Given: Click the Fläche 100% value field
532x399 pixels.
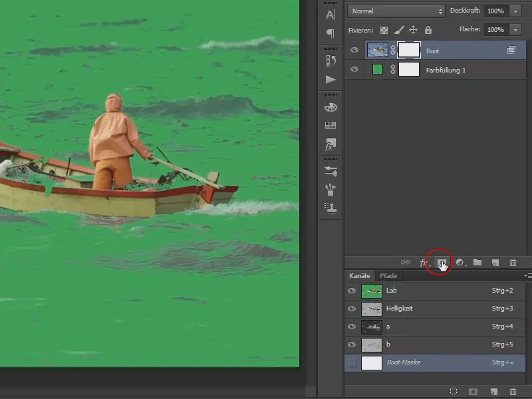Looking at the screenshot, I should click(x=496, y=30).
